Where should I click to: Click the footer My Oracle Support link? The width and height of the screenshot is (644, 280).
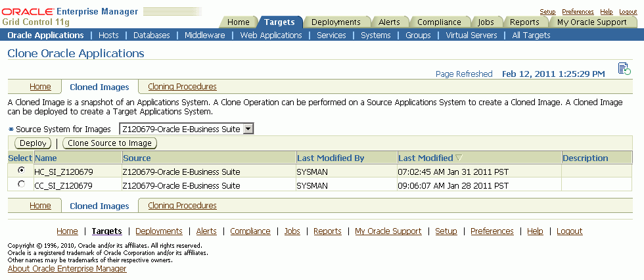click(388, 231)
